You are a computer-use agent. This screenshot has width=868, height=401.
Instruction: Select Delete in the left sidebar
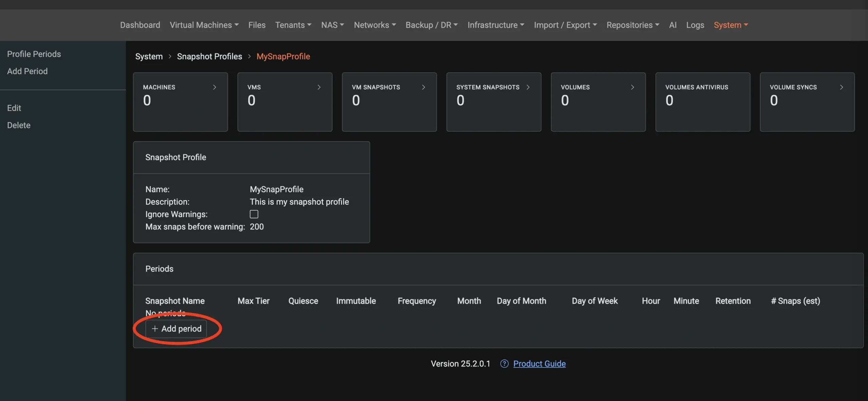pos(19,125)
